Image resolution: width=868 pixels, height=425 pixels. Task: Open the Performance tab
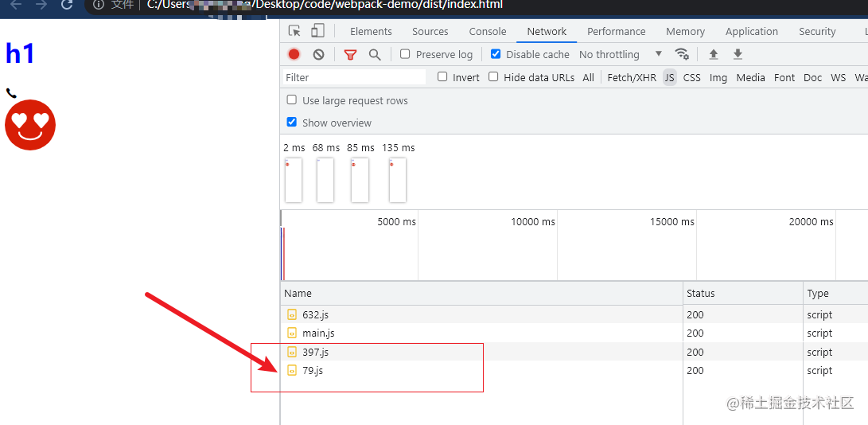(x=616, y=32)
